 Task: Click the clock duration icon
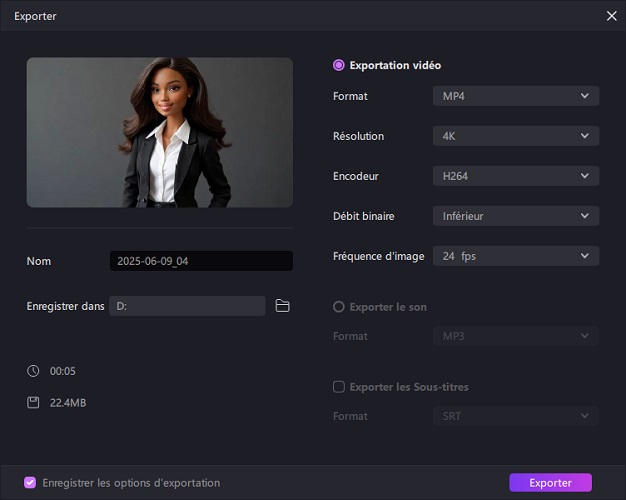coord(33,371)
